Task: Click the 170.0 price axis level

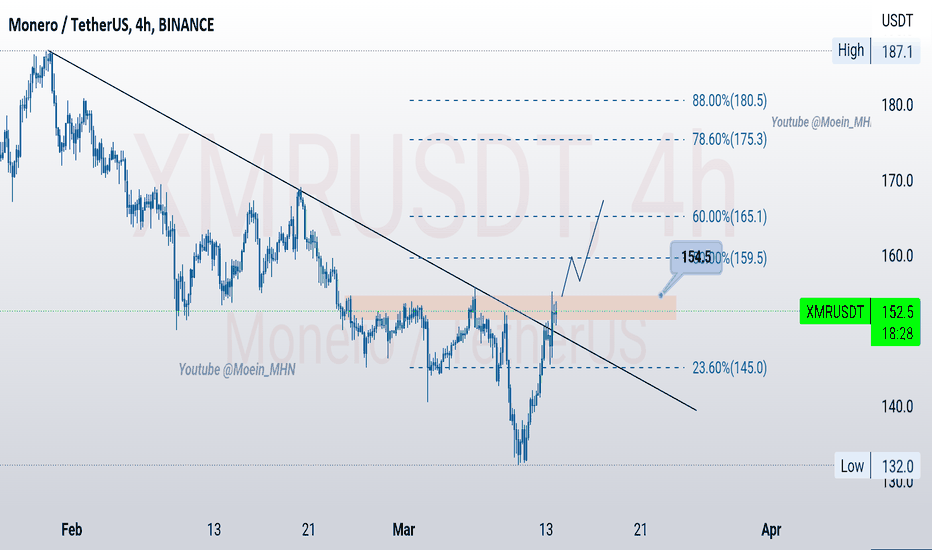Action: tap(897, 180)
